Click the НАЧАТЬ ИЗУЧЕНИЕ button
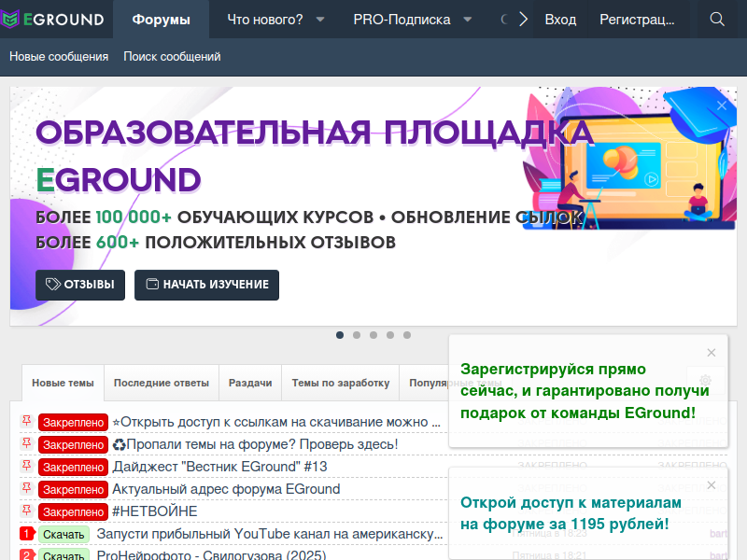Image resolution: width=747 pixels, height=560 pixels. click(206, 285)
